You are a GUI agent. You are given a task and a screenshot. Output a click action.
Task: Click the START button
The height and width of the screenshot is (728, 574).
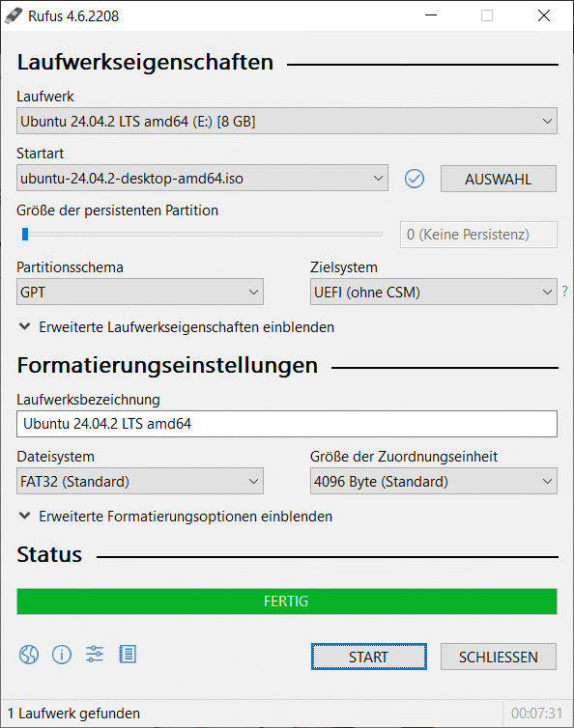click(x=368, y=657)
